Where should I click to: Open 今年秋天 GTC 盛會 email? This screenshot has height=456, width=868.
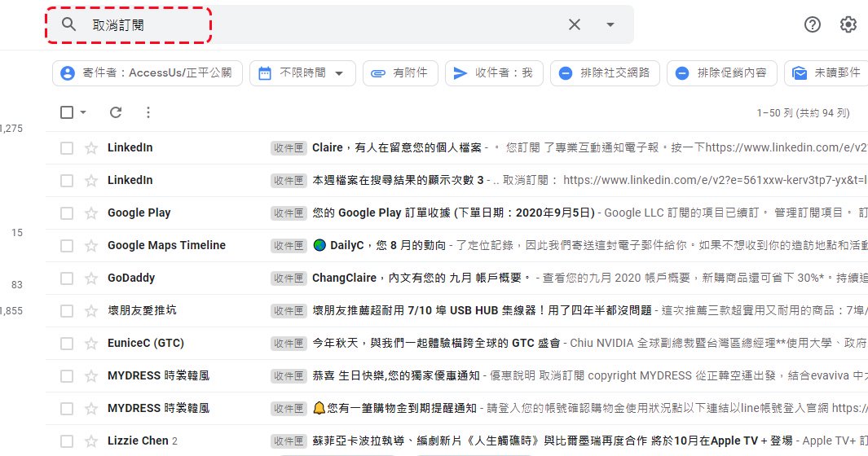(x=436, y=343)
